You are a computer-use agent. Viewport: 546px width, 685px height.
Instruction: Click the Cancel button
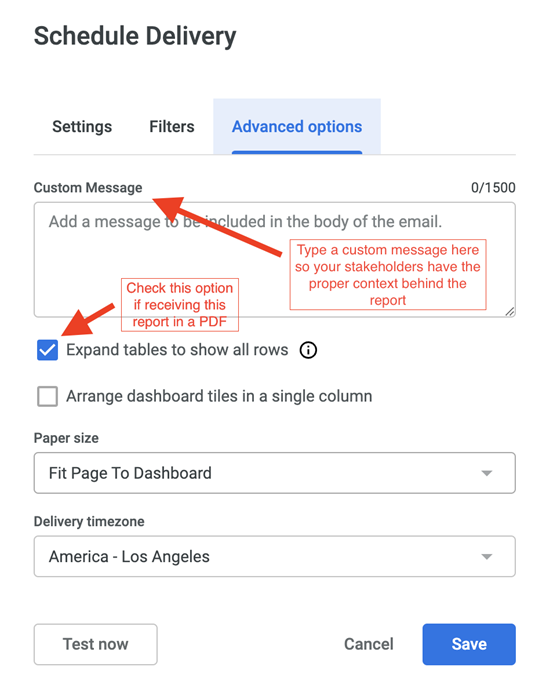coord(369,644)
